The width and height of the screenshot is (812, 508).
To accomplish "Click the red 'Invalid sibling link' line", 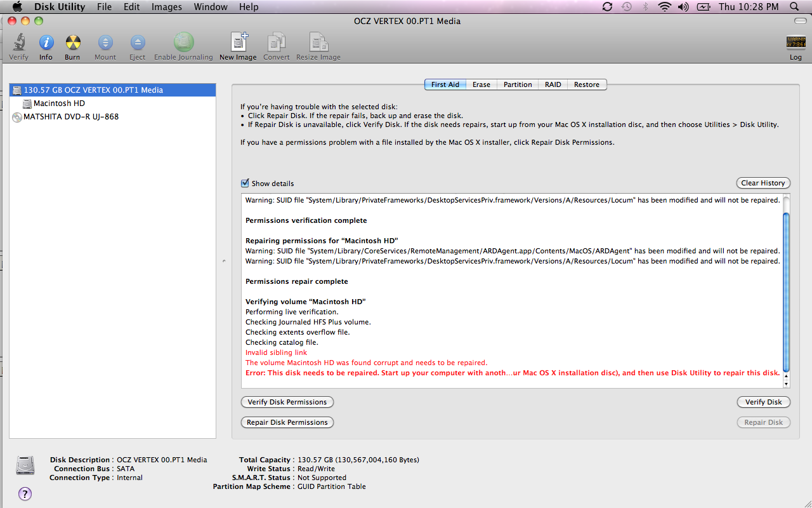I will point(276,352).
